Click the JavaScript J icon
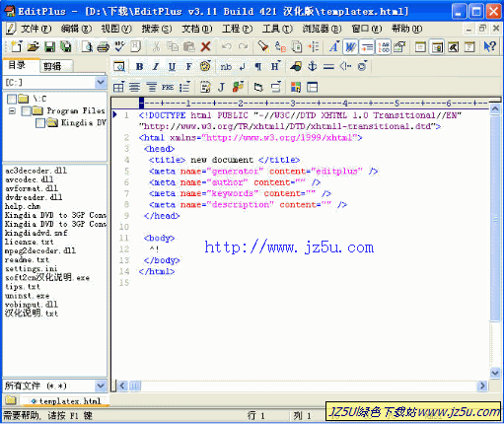 tap(221, 87)
